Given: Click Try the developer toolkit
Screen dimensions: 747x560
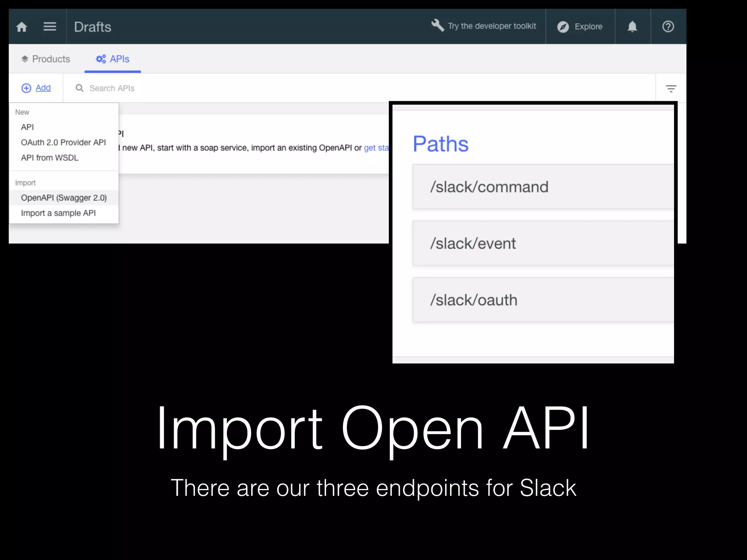Looking at the screenshot, I should (492, 26).
